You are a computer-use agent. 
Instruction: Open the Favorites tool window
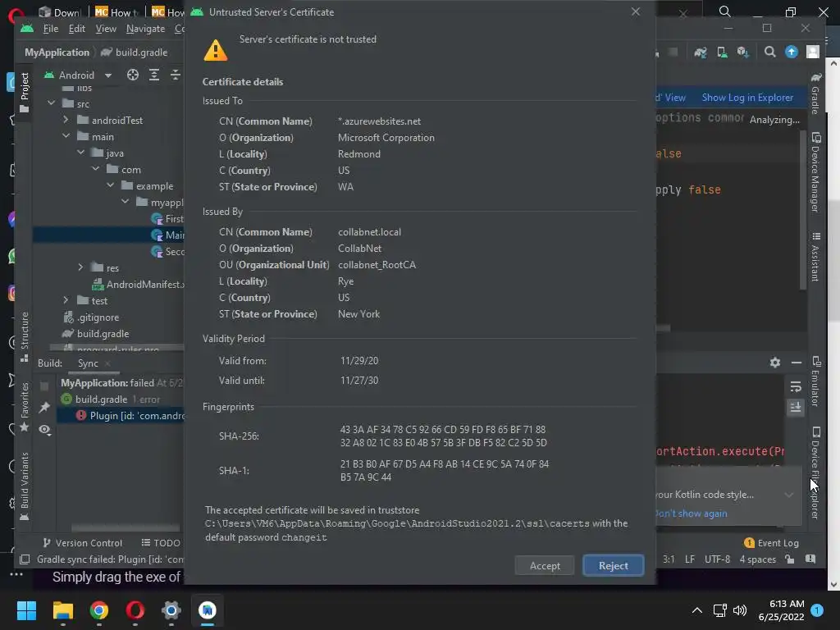pyautogui.click(x=24, y=407)
